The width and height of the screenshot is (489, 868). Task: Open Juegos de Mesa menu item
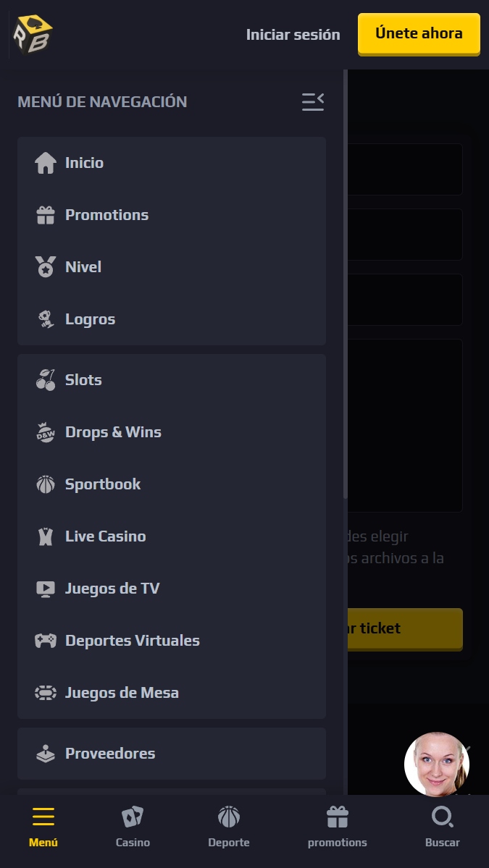[x=122, y=693]
